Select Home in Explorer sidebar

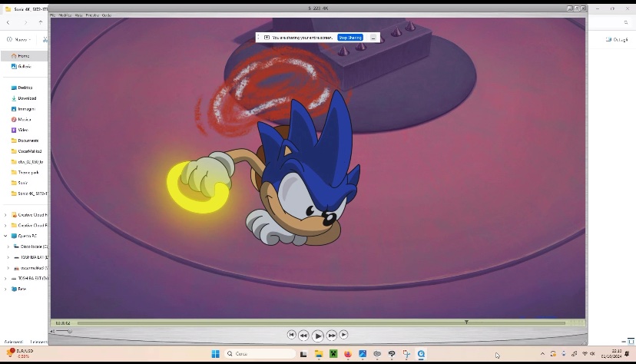tap(24, 56)
